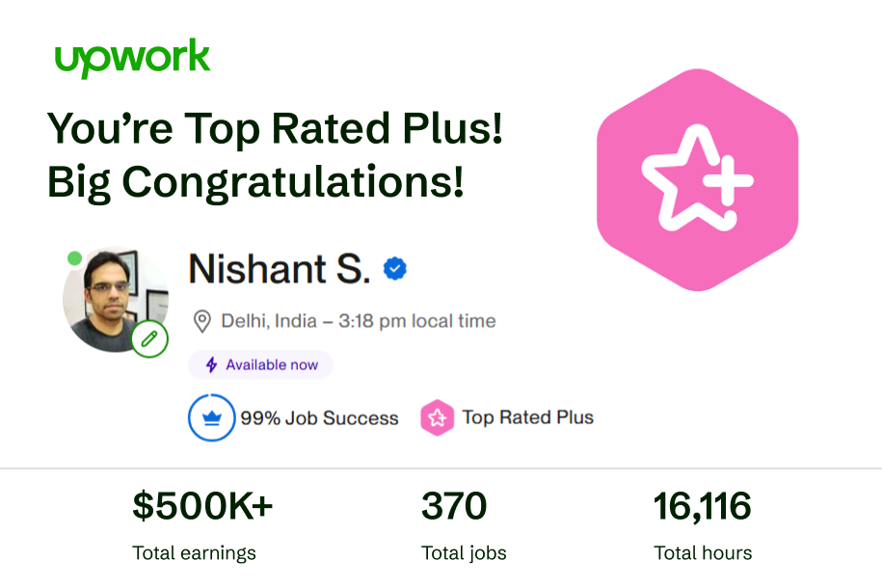This screenshot has height=588, width=883.
Task: Click the small pink Top Rated Plus icon
Action: coord(437,418)
